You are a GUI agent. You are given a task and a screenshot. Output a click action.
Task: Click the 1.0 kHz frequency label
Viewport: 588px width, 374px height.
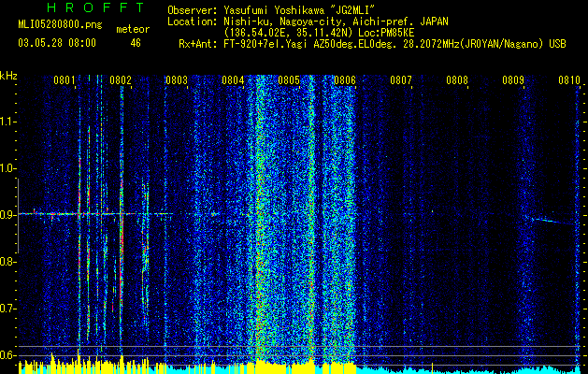[8, 169]
